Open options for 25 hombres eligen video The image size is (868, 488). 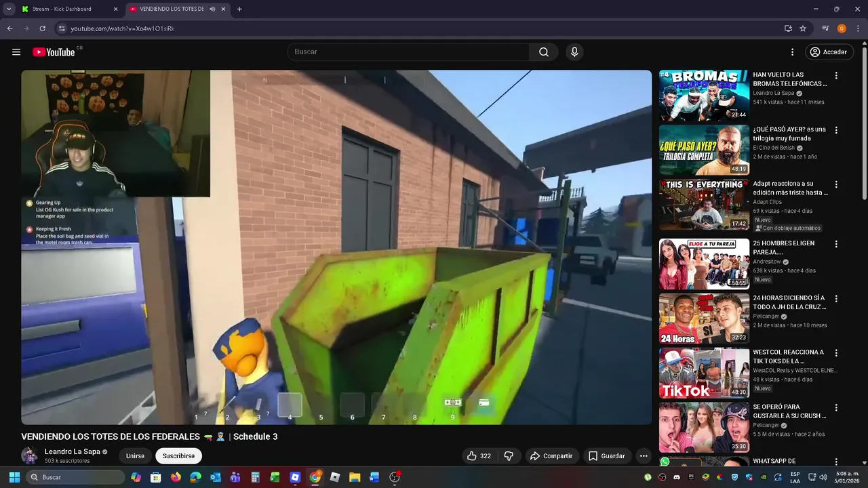coord(836,244)
